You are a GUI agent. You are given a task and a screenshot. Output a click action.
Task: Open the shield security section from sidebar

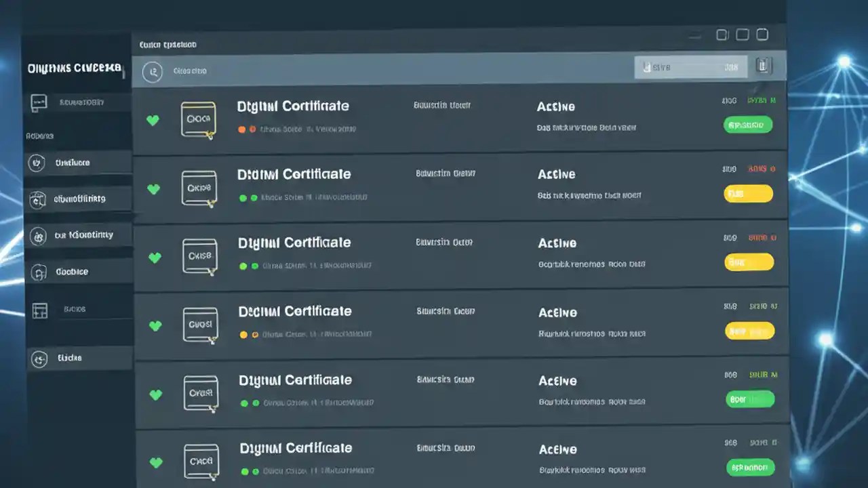click(39, 199)
